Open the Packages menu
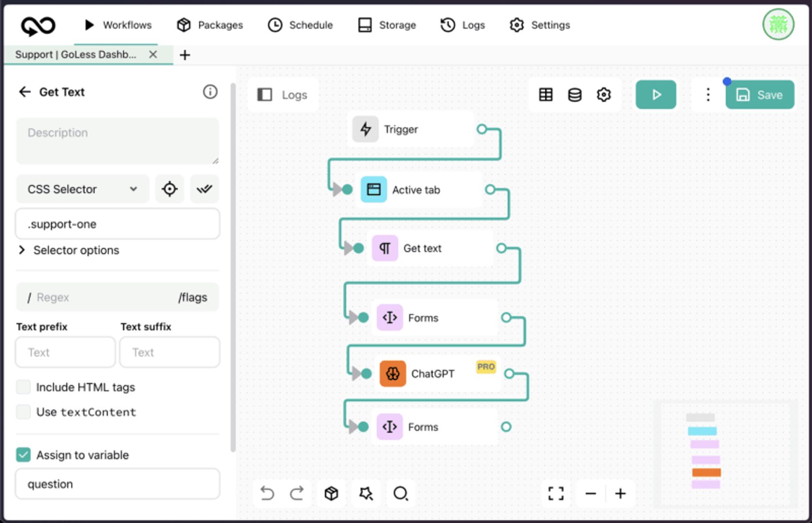The width and height of the screenshot is (812, 523). click(x=210, y=25)
